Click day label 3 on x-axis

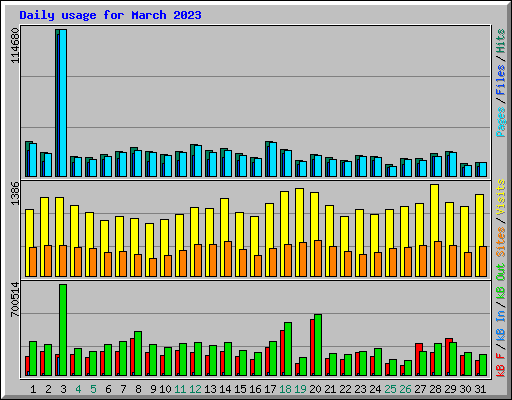coord(63,389)
